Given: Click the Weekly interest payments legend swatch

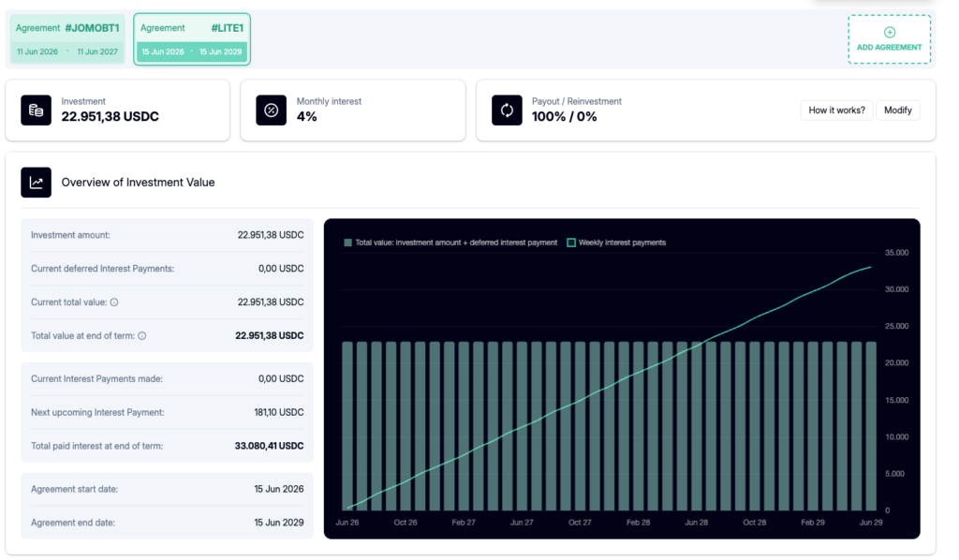Looking at the screenshot, I should (571, 243).
